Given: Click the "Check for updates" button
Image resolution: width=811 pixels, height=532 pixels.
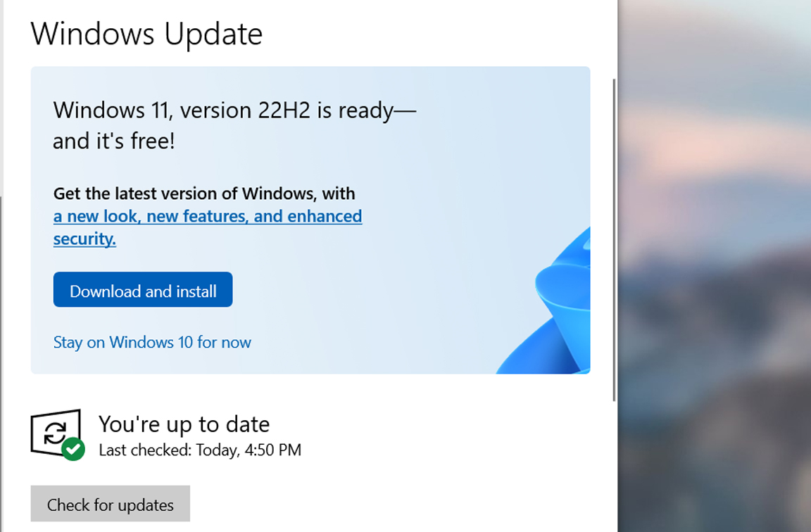Looking at the screenshot, I should point(110,504).
